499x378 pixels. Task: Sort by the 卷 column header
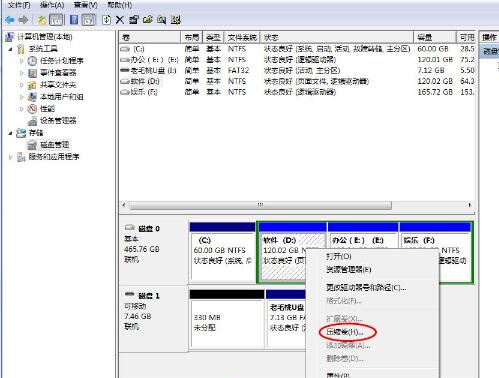point(150,37)
